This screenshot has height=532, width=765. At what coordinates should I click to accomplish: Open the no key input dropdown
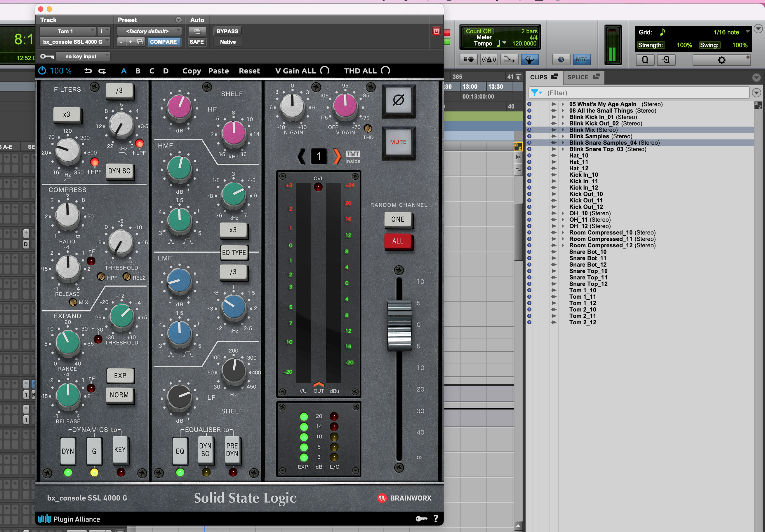[83, 56]
